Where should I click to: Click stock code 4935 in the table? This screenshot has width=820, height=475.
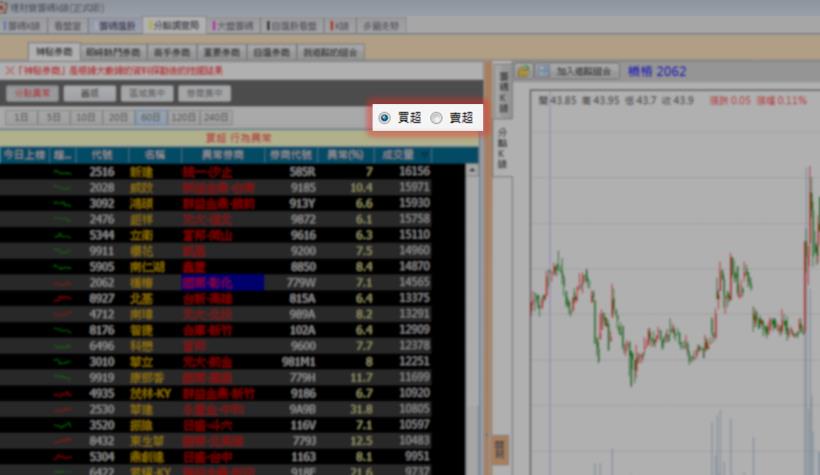tap(102, 393)
